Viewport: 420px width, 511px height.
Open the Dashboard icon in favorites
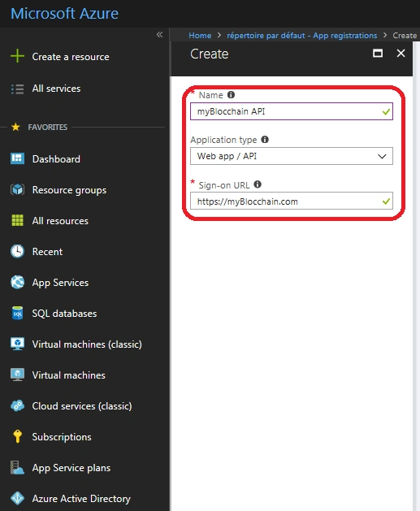pyautogui.click(x=17, y=158)
